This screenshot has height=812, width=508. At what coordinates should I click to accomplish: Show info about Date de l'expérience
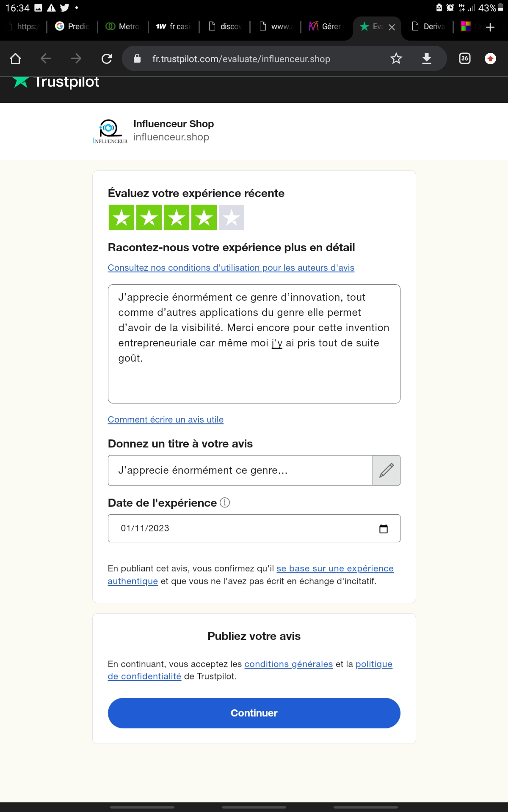coord(225,503)
